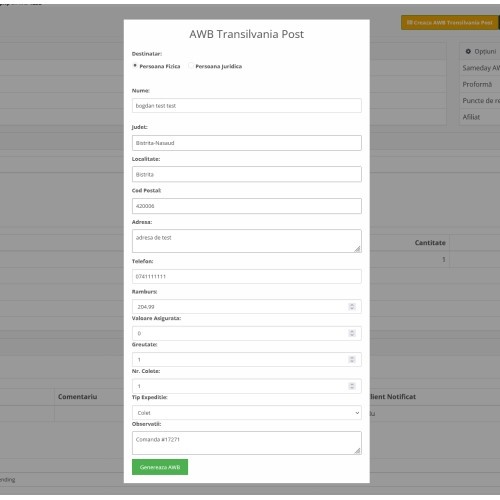500x500 pixels.
Task: Click the Genereaza AWB button
Action: click(x=160, y=467)
